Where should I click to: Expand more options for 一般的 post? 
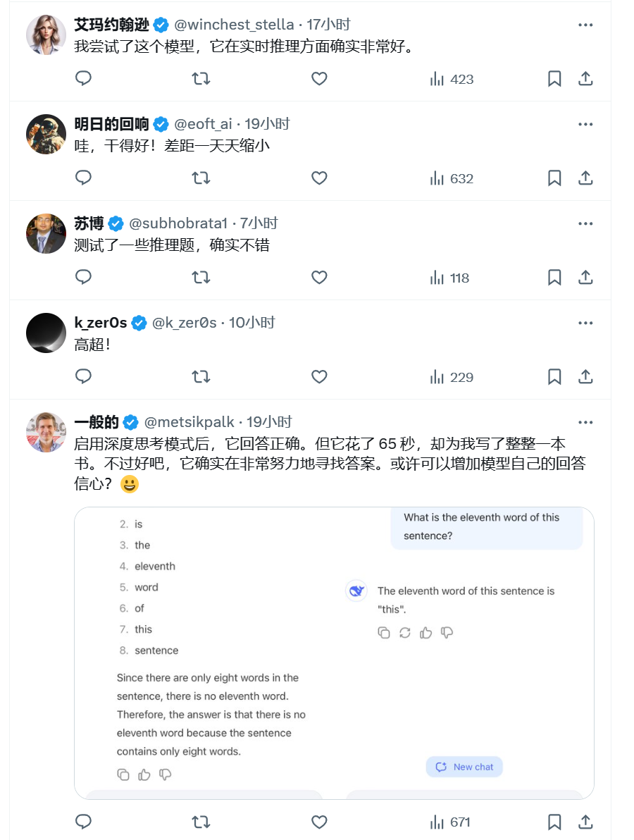[x=585, y=422]
